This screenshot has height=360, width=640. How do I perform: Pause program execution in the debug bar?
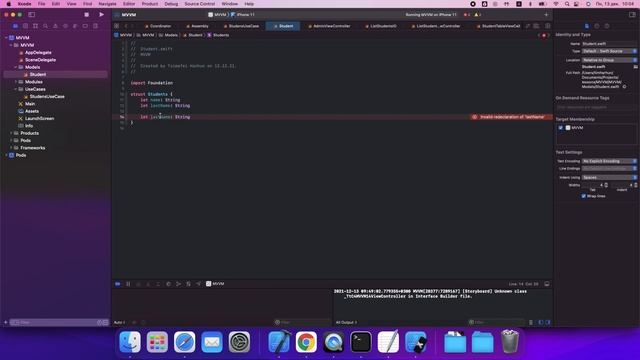point(128,284)
